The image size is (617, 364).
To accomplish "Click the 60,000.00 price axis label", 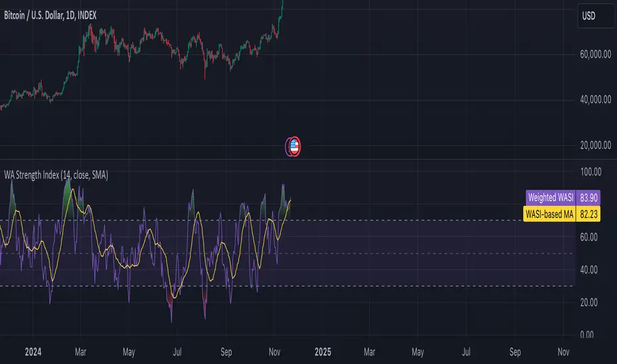I will (x=595, y=54).
